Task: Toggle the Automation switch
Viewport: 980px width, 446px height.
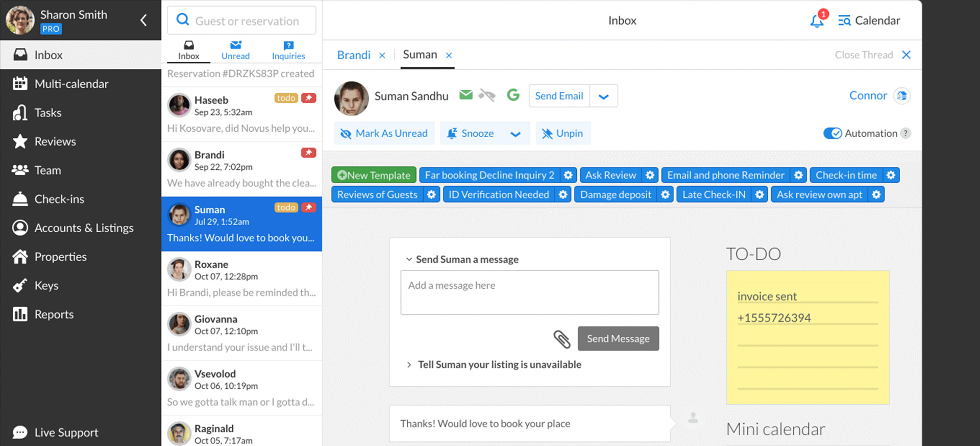Action: [x=832, y=133]
